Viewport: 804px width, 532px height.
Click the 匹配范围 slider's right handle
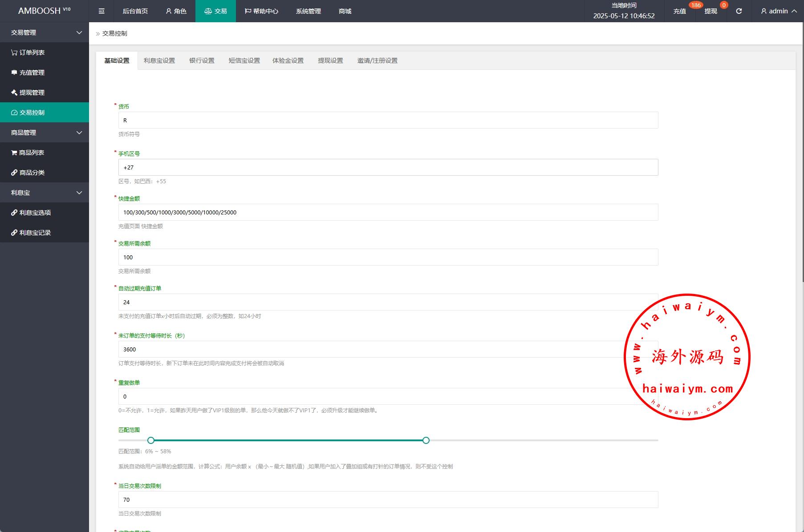point(426,440)
